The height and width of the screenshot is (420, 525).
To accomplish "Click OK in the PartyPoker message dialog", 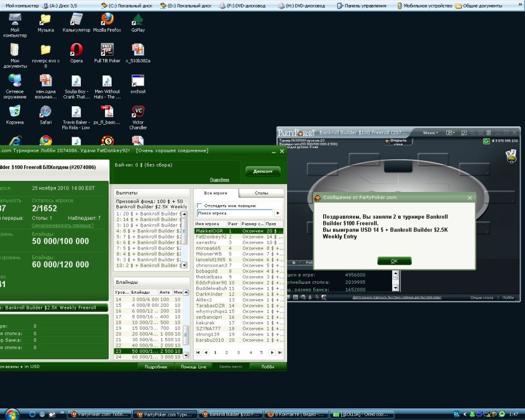I will pyautogui.click(x=394, y=260).
